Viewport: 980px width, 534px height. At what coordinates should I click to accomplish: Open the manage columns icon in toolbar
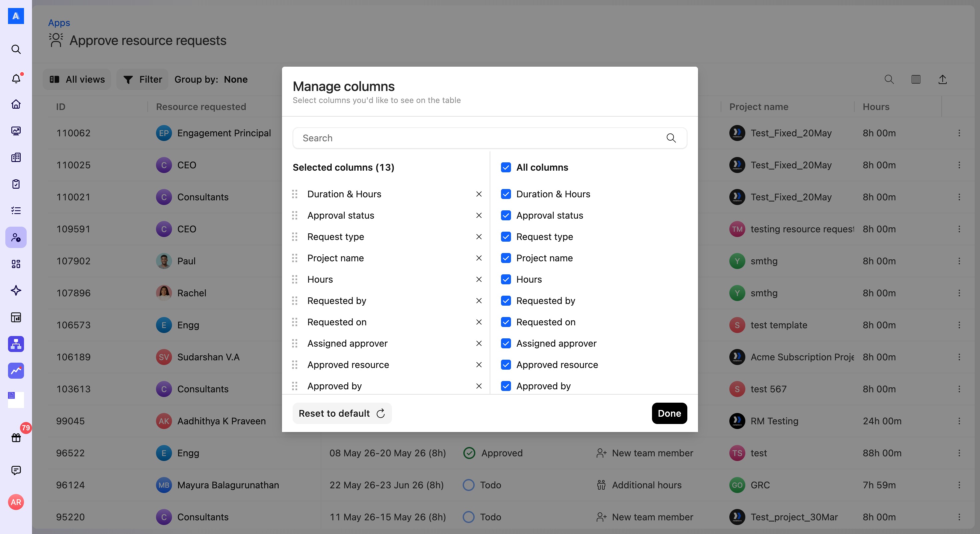pyautogui.click(x=916, y=79)
